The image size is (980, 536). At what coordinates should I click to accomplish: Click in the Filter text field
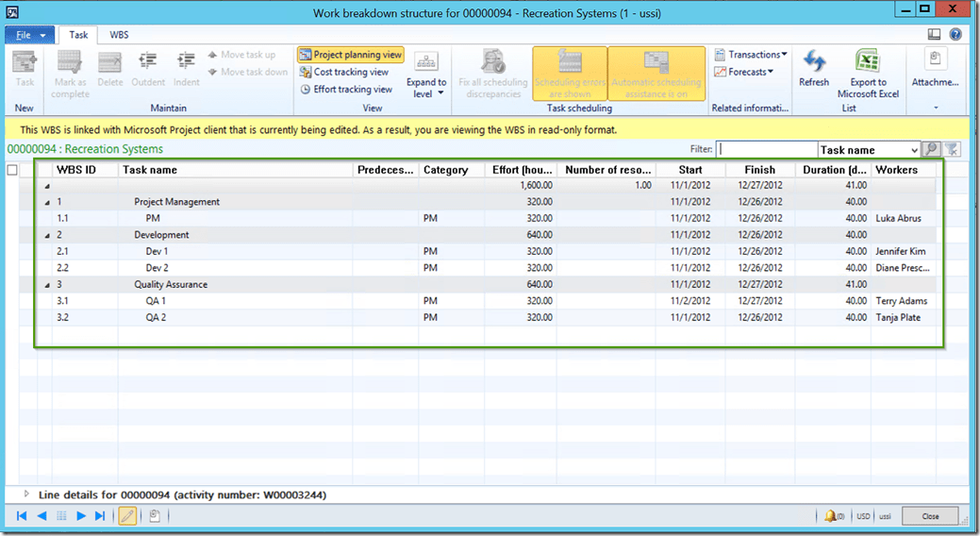(766, 149)
